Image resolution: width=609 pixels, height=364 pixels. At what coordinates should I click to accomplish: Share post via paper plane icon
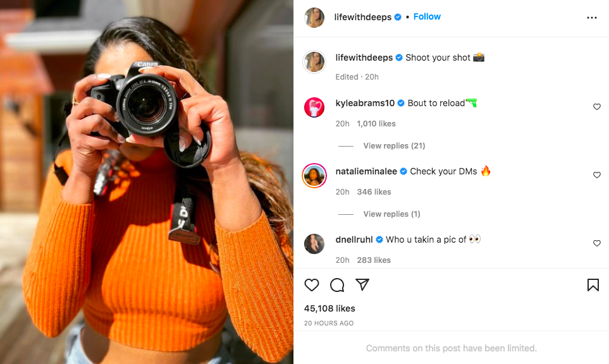[x=362, y=285]
